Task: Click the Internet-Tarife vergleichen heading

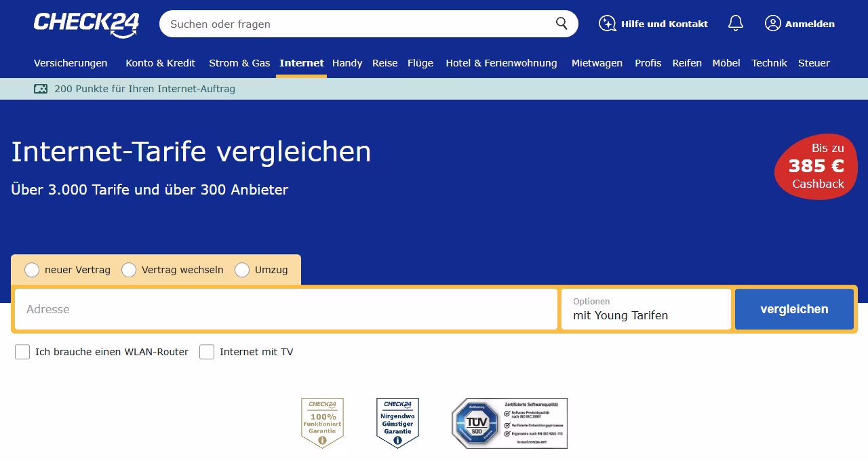Action: coord(191,152)
